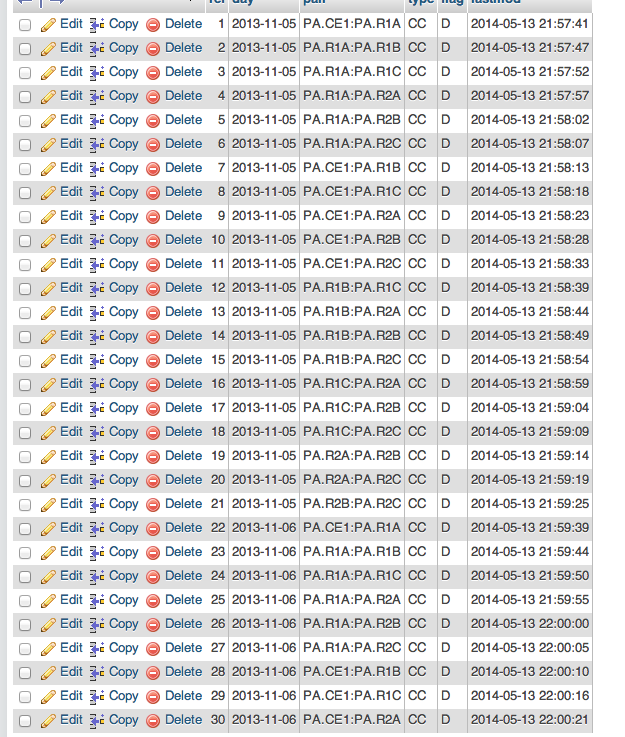625x737 pixels.
Task: Click the pencil edit icon for row 22
Action: (x=48, y=528)
